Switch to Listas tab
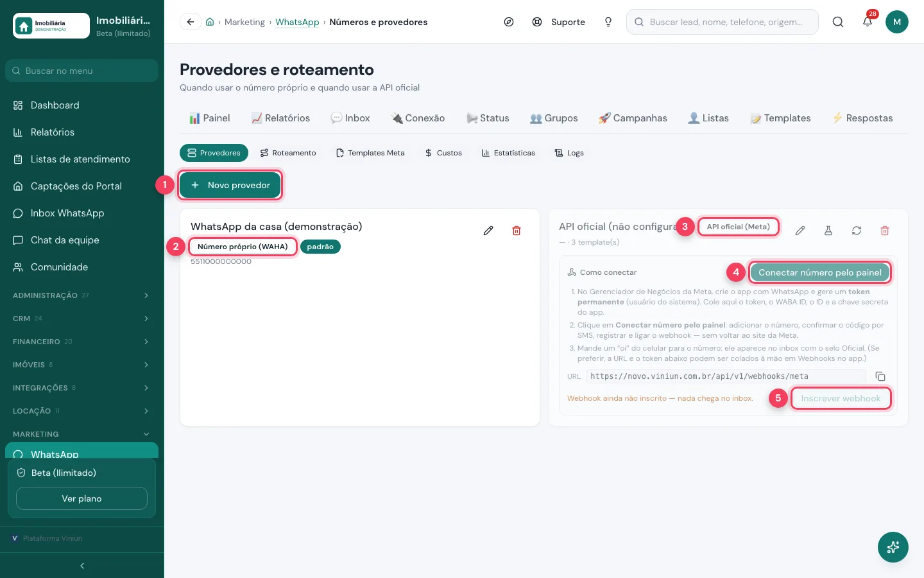The image size is (924, 578). tap(708, 118)
